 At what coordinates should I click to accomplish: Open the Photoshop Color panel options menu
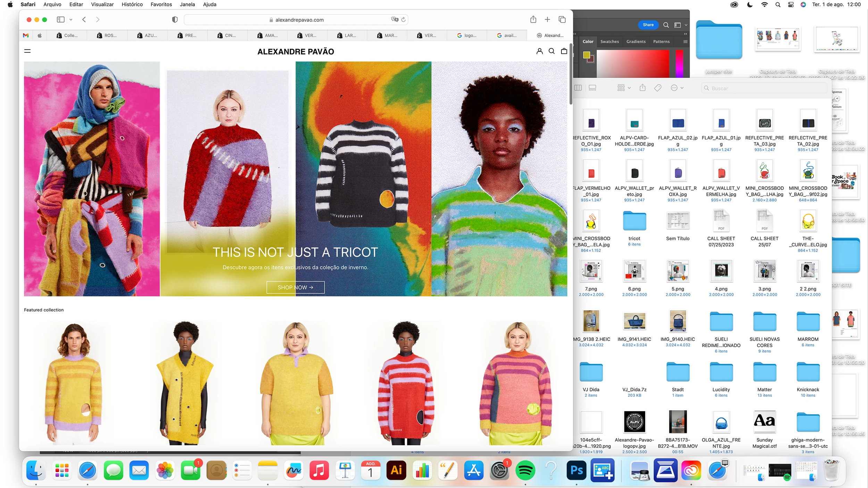click(685, 42)
